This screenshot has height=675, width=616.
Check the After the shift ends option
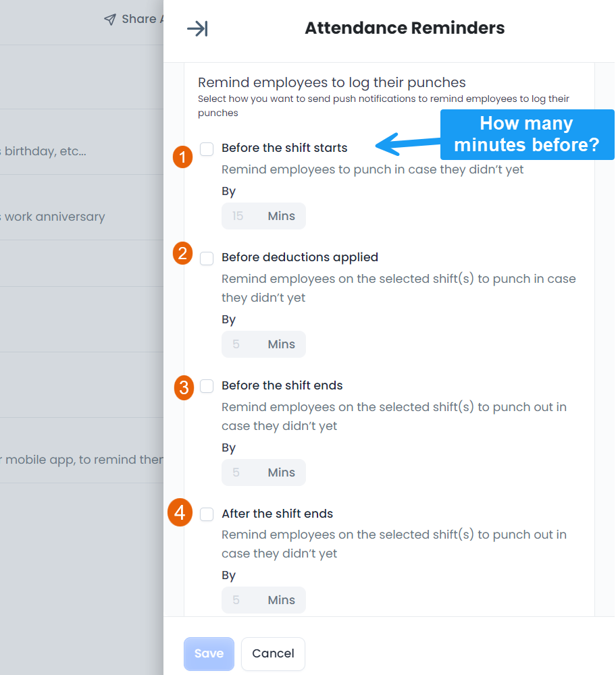tap(207, 514)
